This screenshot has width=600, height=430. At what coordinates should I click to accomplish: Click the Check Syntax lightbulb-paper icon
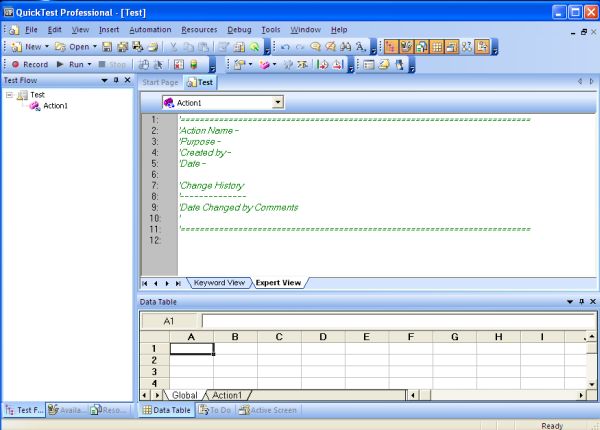coord(384,64)
